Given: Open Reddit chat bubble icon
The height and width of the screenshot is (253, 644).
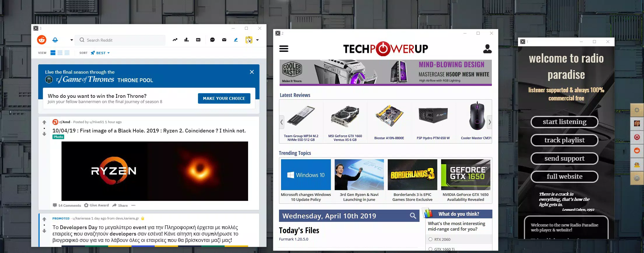Looking at the screenshot, I should [213, 40].
